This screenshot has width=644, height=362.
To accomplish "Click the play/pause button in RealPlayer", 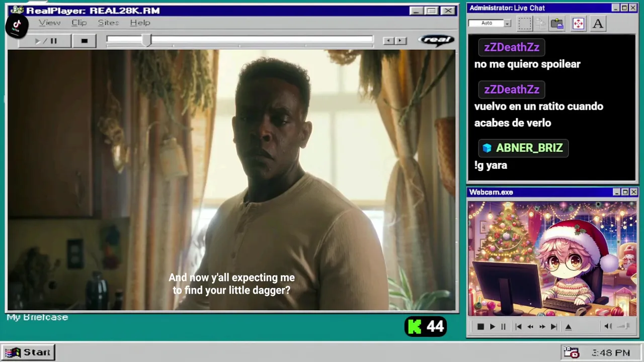I will [45, 41].
